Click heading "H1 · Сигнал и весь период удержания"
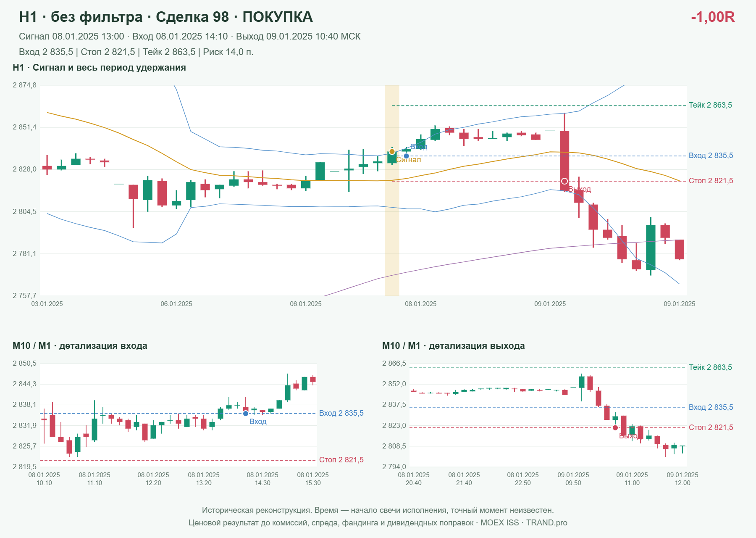Image resolution: width=756 pixels, height=538 pixels. pyautogui.click(x=99, y=68)
